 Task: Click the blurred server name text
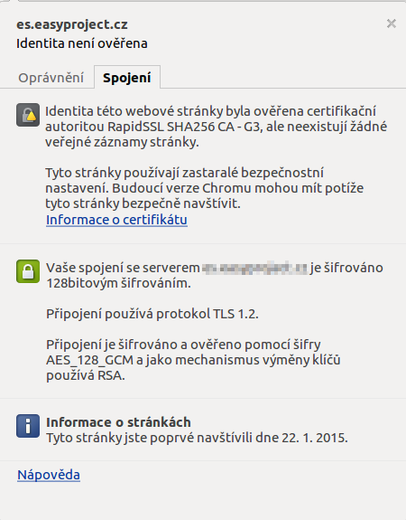[x=255, y=268]
